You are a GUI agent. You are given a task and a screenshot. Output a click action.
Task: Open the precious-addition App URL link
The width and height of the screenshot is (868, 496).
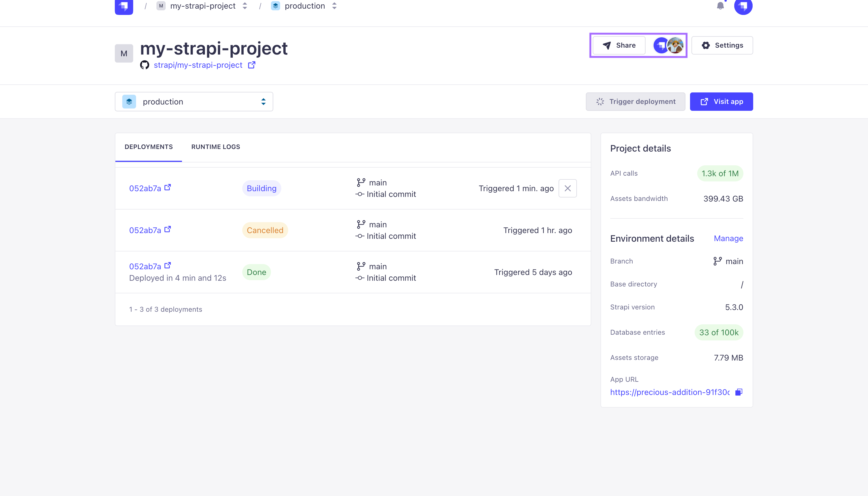click(669, 392)
